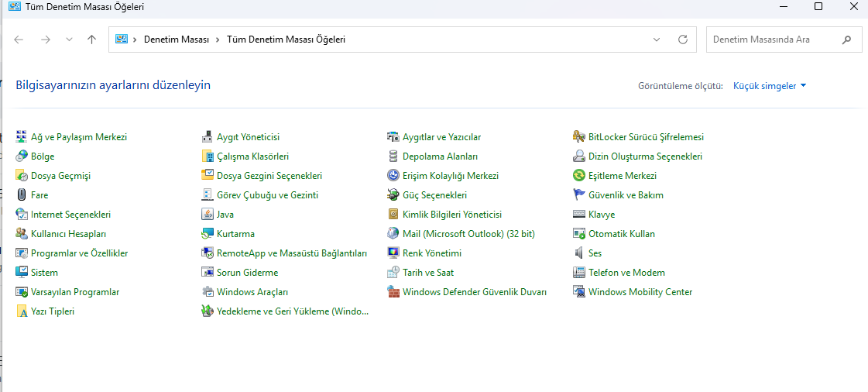This screenshot has height=392, width=868.
Task: Refresh the Control Panel view
Action: tap(683, 40)
